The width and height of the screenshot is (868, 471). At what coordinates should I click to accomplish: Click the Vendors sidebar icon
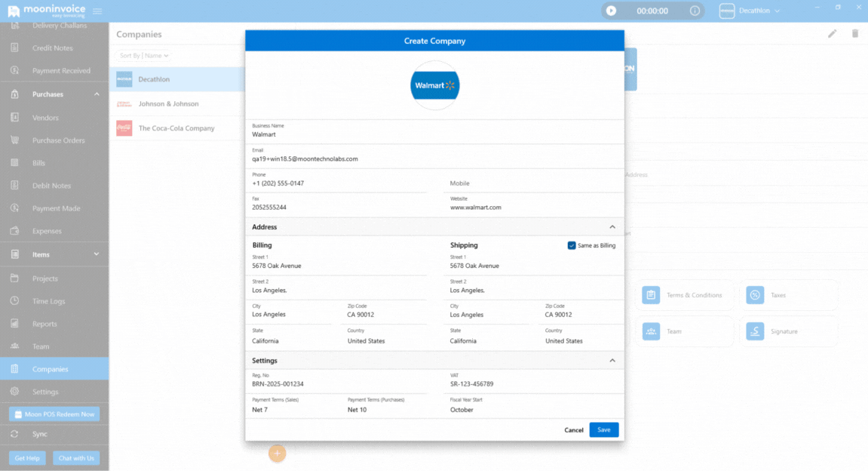14,118
